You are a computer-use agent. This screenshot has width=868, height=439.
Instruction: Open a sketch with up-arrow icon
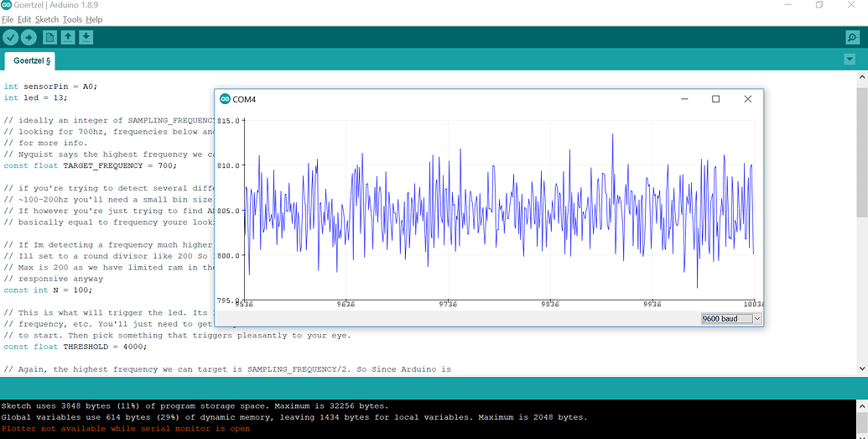68,37
